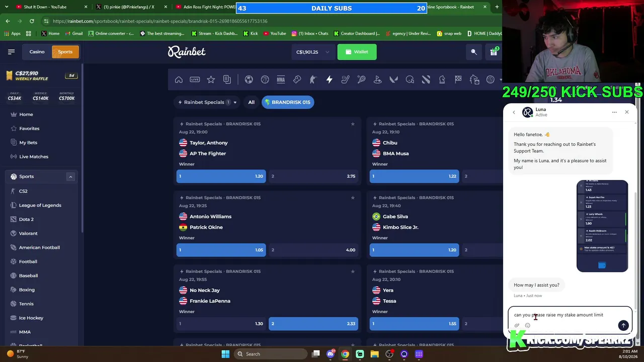
Task: Select the Valorant sport icon
Action: [393, 79]
